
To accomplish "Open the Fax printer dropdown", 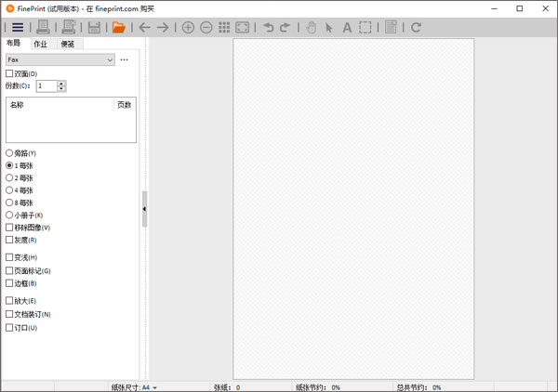I will (60, 59).
